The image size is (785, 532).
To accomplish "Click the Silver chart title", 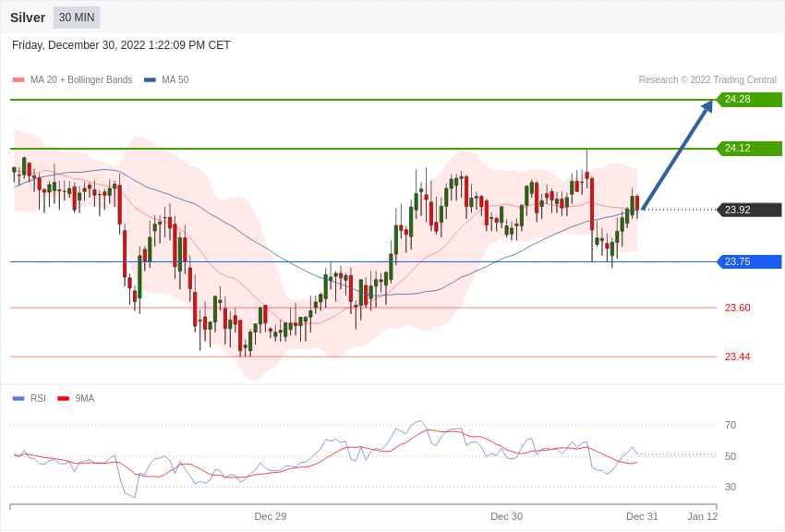I will [28, 18].
